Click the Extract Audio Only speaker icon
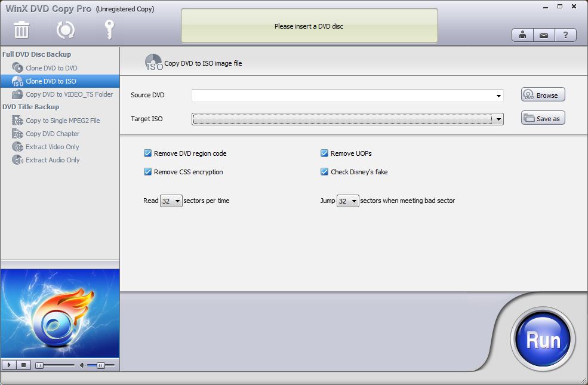 (x=17, y=160)
